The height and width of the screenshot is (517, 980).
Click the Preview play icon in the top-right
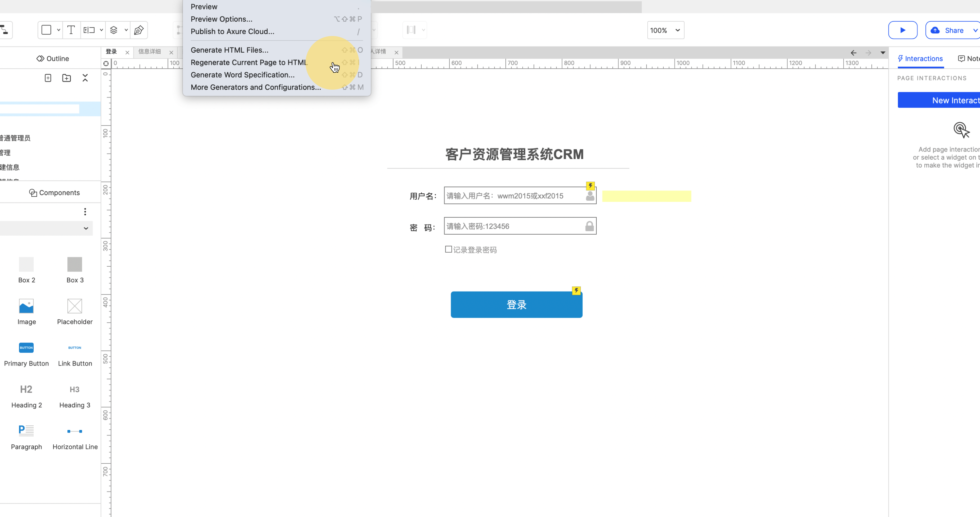coord(903,30)
